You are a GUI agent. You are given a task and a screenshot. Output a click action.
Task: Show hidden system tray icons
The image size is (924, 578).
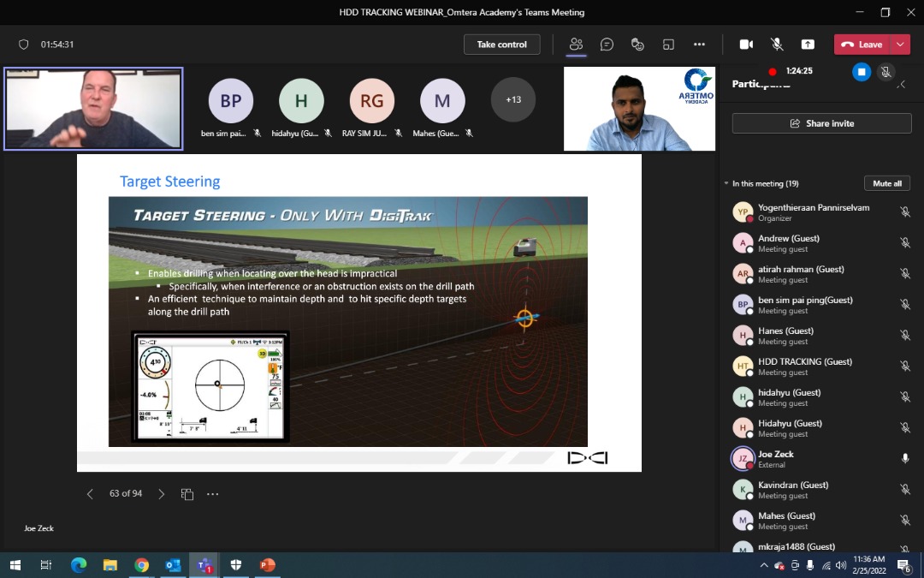coord(764,566)
